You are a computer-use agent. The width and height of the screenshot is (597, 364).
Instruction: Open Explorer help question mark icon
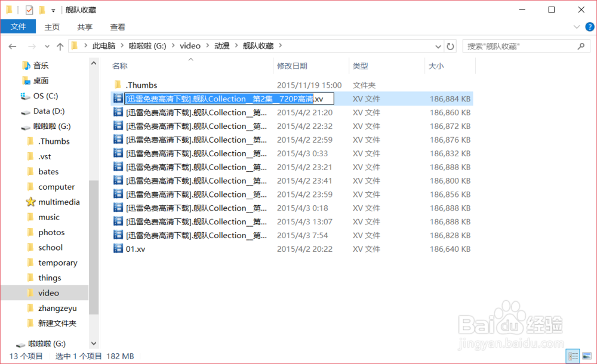589,27
